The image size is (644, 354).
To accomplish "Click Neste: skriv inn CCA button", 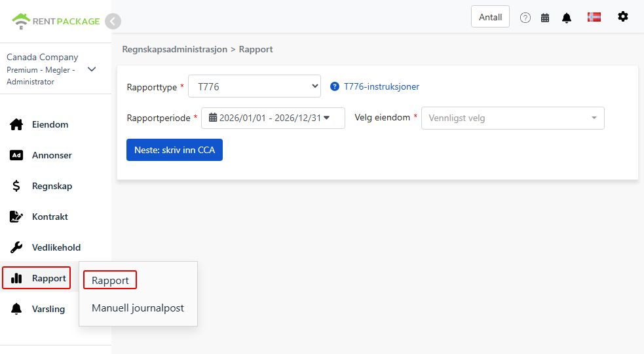I will [x=174, y=150].
